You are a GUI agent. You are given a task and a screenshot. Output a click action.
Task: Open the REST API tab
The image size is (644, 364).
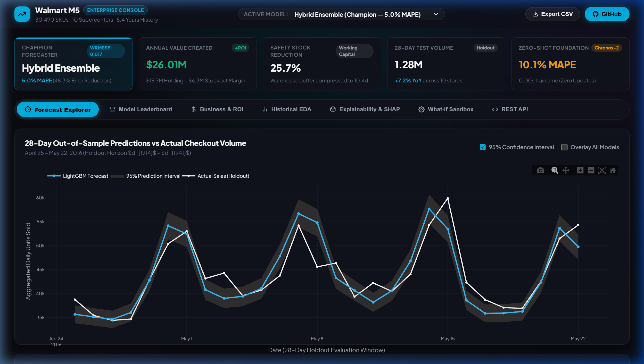coord(510,109)
